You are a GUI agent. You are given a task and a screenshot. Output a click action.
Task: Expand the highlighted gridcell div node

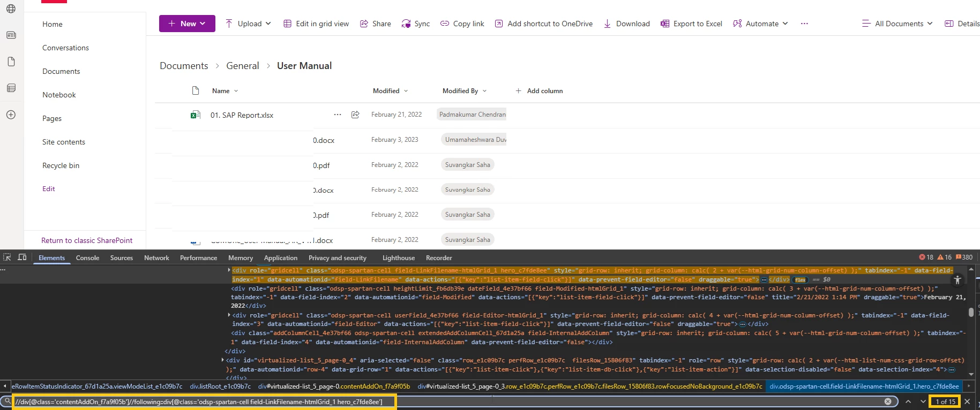(x=229, y=270)
